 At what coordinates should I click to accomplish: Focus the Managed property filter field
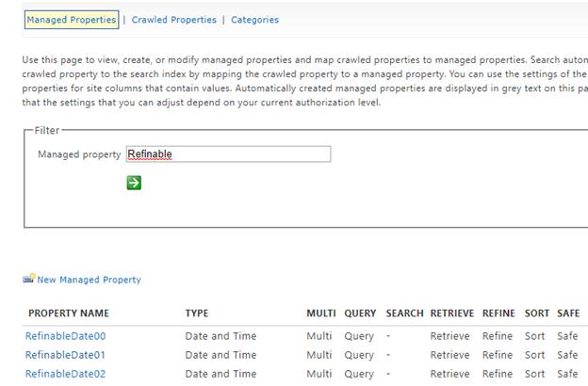pyautogui.click(x=228, y=154)
